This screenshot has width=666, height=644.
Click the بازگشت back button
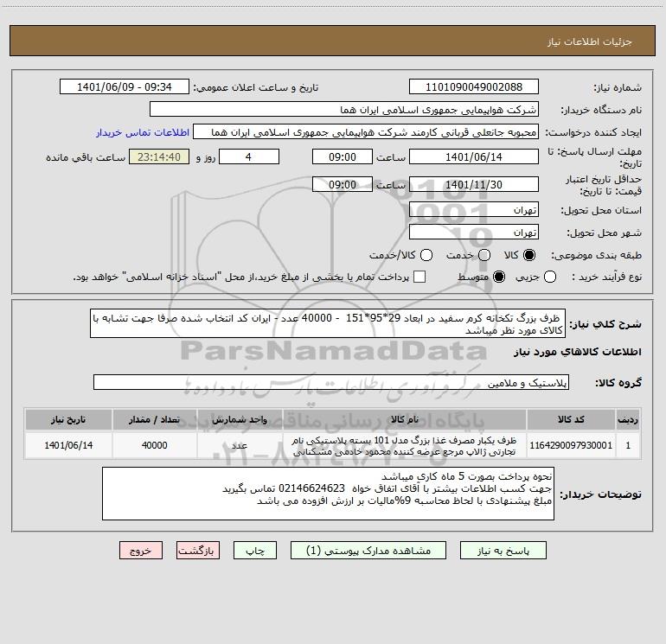tap(198, 550)
